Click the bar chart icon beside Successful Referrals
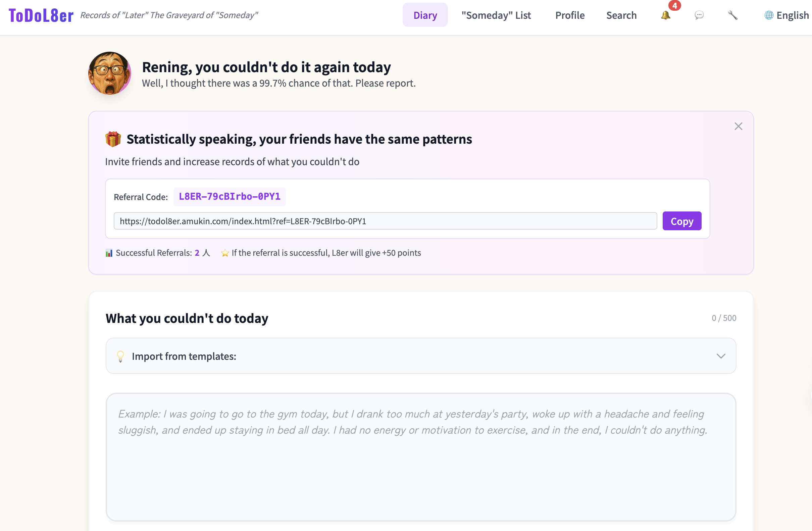 pyautogui.click(x=108, y=252)
